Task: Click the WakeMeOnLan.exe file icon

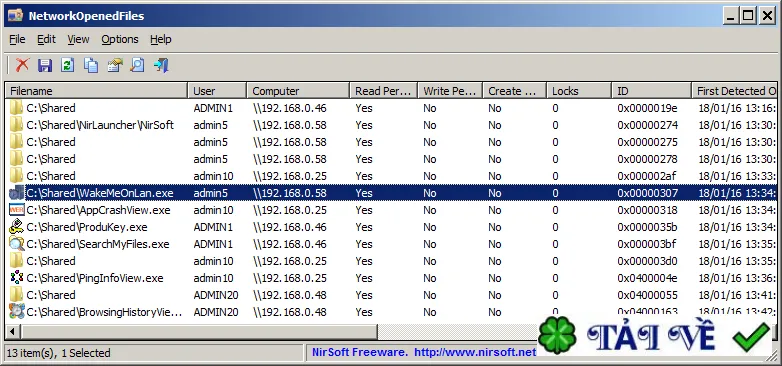Action: click(16, 193)
